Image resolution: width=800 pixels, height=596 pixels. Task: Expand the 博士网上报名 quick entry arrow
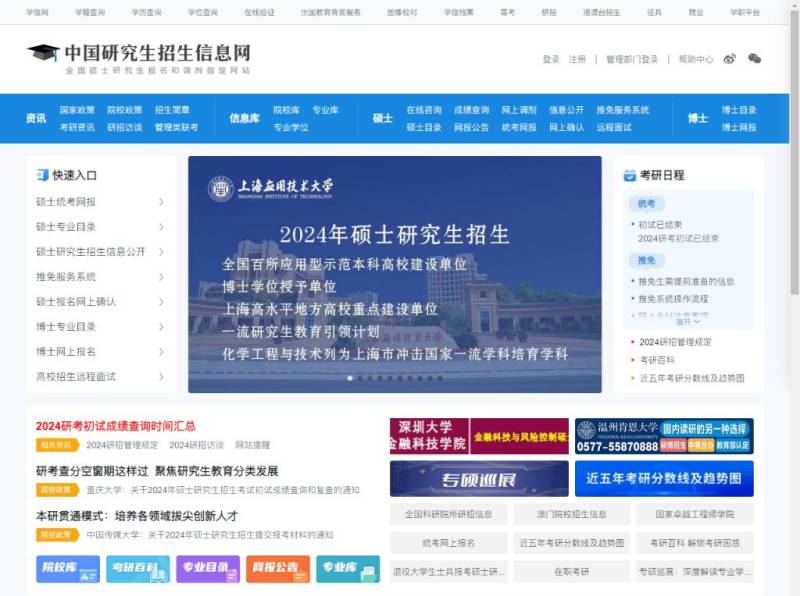[x=160, y=352]
